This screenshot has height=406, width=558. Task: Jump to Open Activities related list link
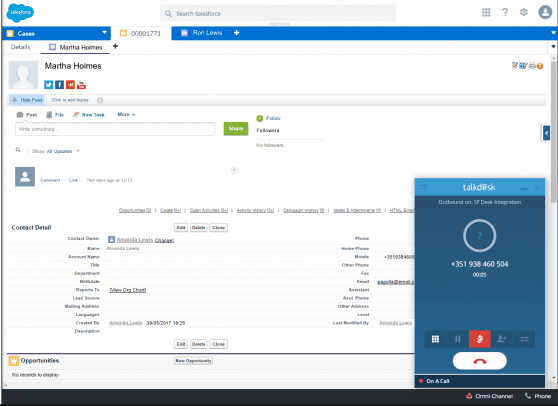209,210
